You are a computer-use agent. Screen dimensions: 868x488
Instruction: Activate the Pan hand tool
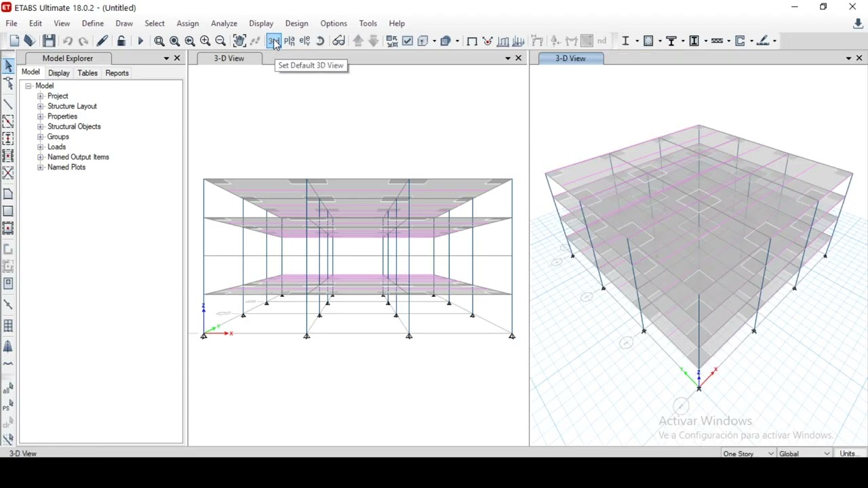pyautogui.click(x=239, y=41)
